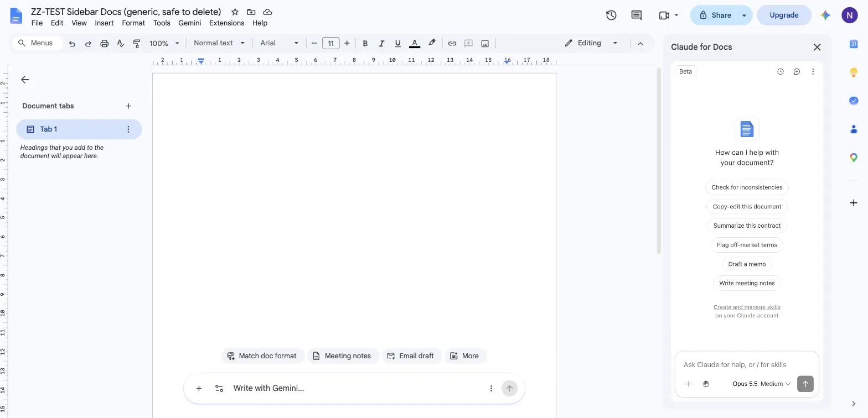Viewport: 868px width, 418px height.
Task: Print the document via printer icon
Action: (x=104, y=43)
